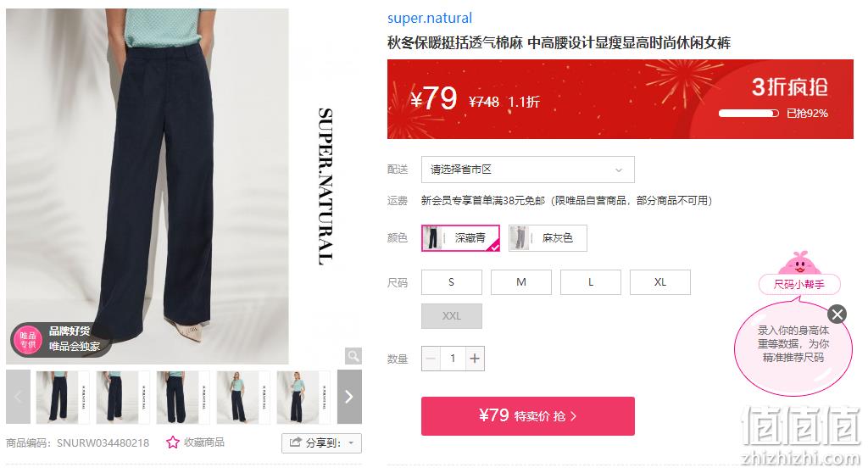Click the quantity input field

(453, 359)
